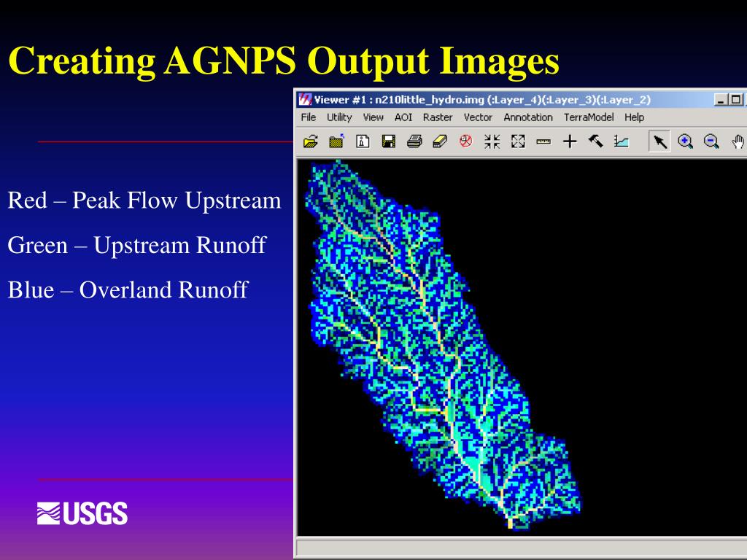Click the close top layer icon
The height and width of the screenshot is (560, 747).
tap(336, 141)
